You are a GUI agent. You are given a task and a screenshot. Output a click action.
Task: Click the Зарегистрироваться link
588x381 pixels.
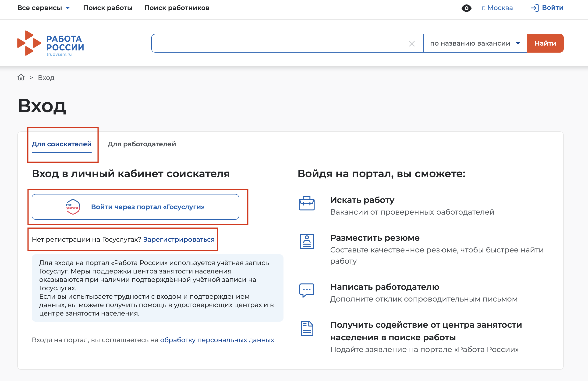click(x=179, y=239)
